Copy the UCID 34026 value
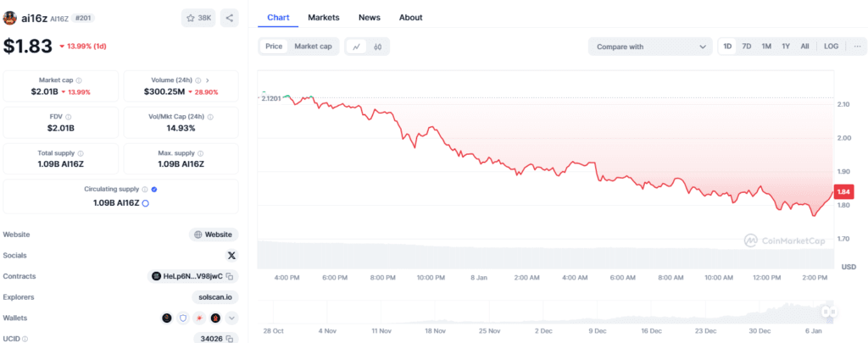 click(x=230, y=339)
